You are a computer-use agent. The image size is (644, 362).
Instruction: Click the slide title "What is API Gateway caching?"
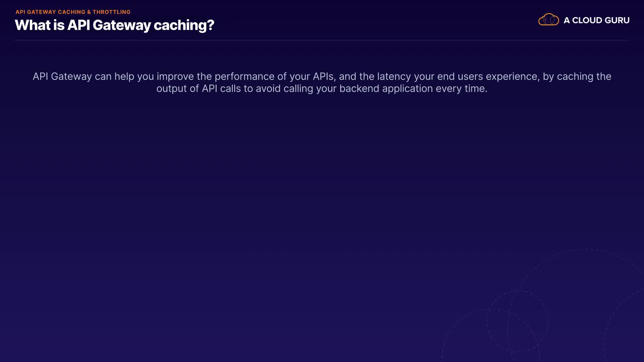(114, 25)
